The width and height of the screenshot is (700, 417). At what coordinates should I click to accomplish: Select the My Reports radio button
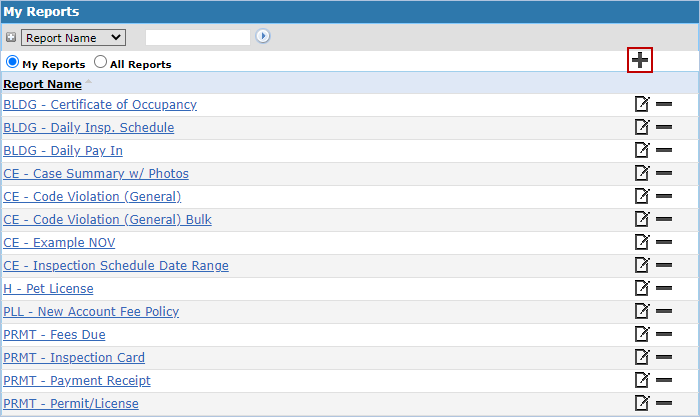(13, 63)
